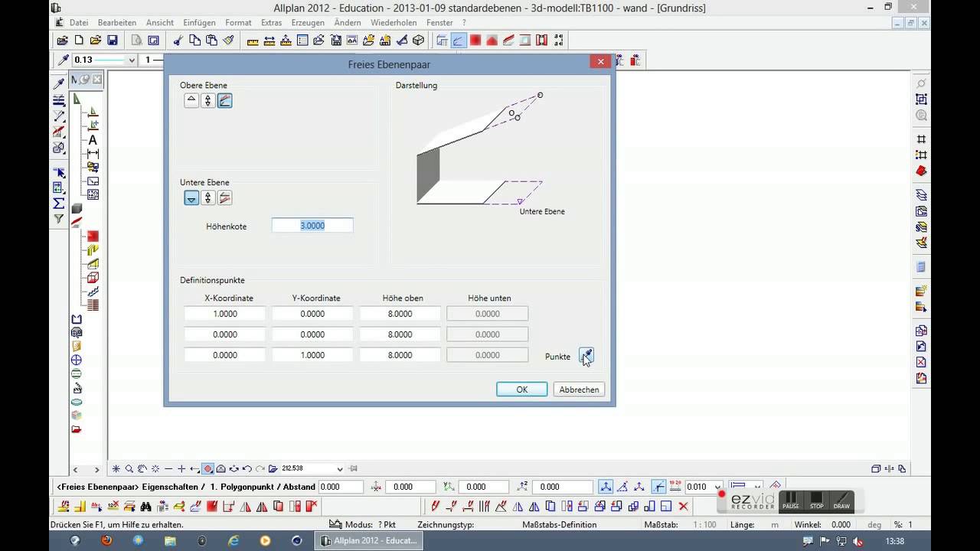This screenshot has height=551, width=980.
Task: Select middle Obere Ebene plane mode
Action: 207,100
